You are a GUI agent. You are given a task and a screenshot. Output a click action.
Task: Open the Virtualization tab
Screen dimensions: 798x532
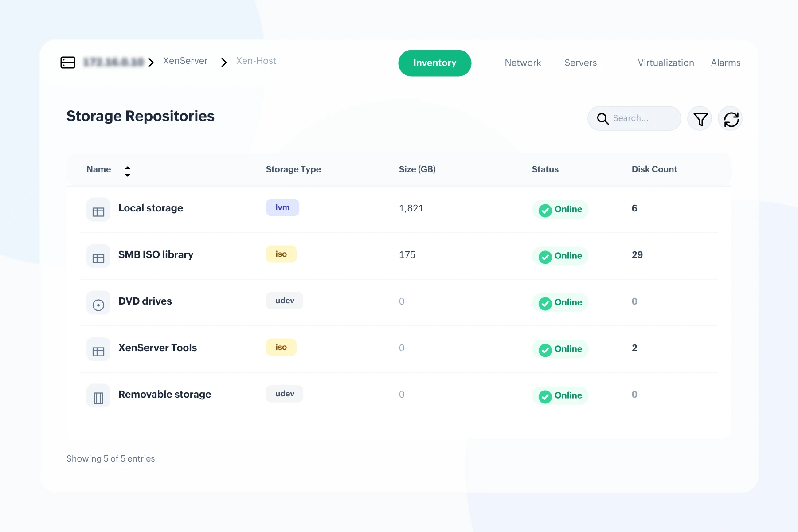666,63
